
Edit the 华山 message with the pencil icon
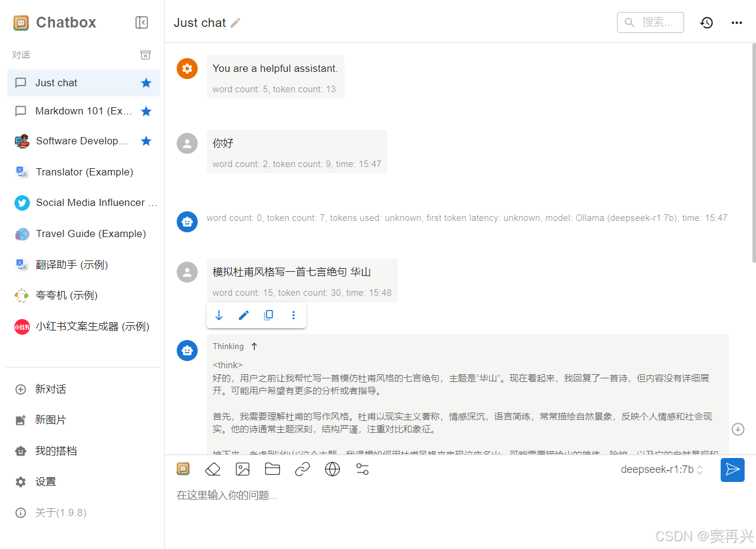[x=244, y=316]
